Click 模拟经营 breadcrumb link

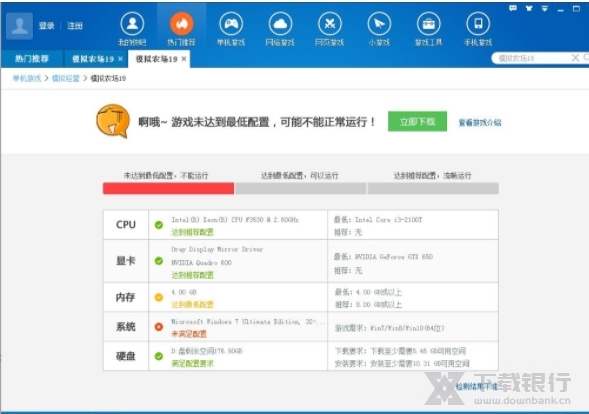(x=66, y=78)
